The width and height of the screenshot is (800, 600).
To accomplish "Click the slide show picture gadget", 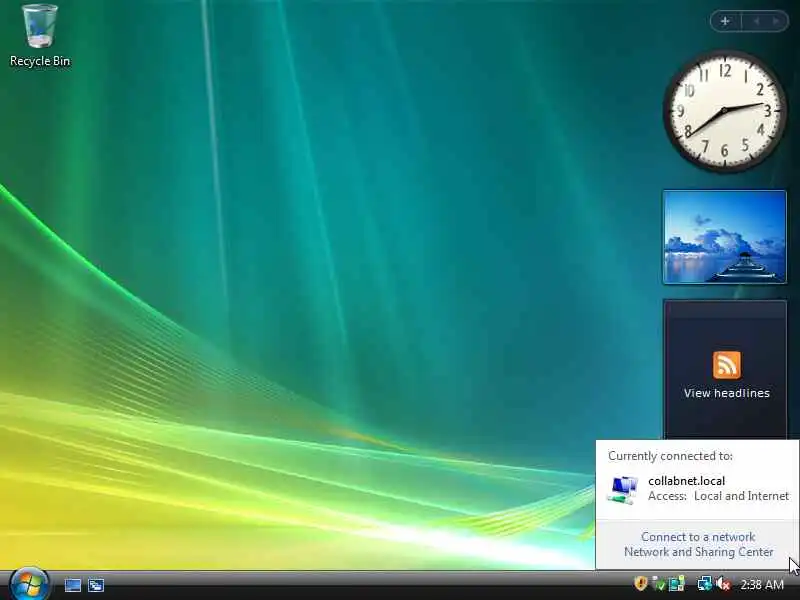I will [724, 237].
